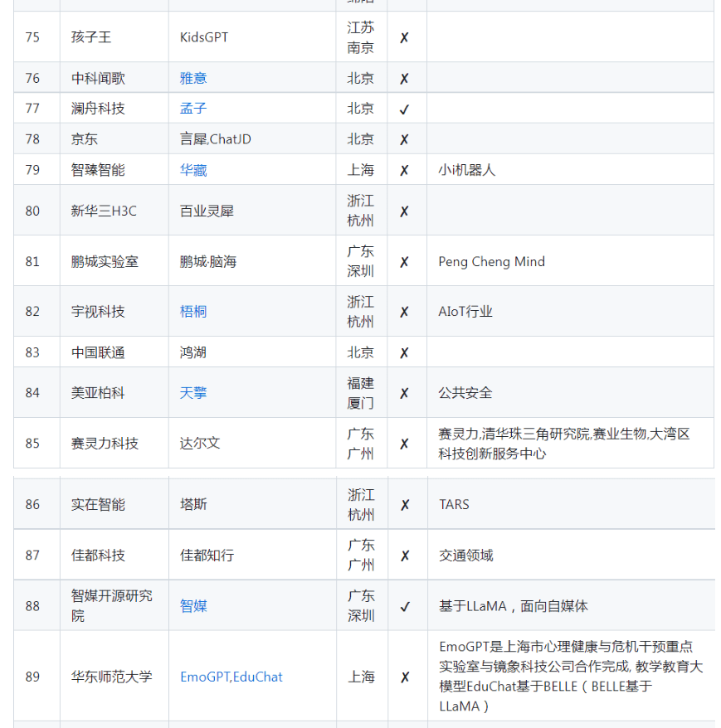
Task: Open the 梧桐 link in row 82
Action: click(193, 312)
